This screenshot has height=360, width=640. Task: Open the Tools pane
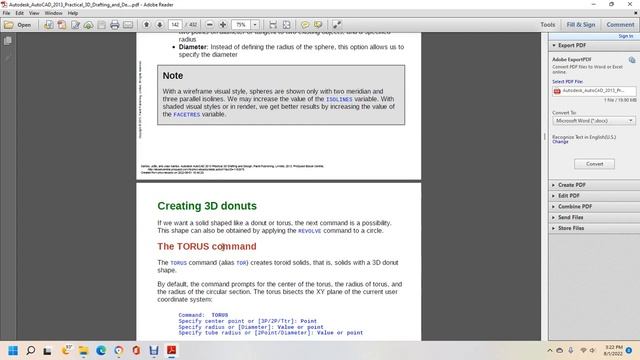pos(548,25)
